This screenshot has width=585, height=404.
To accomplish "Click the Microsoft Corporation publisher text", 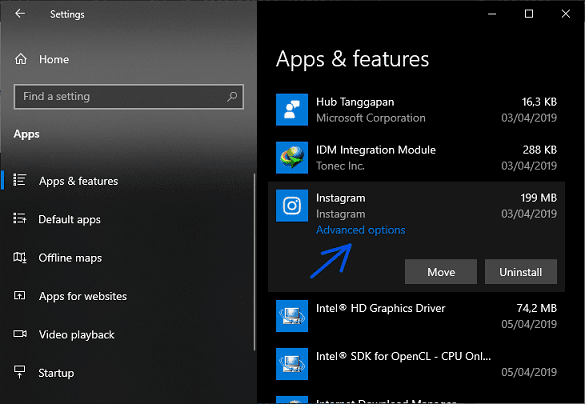I will [x=370, y=118].
